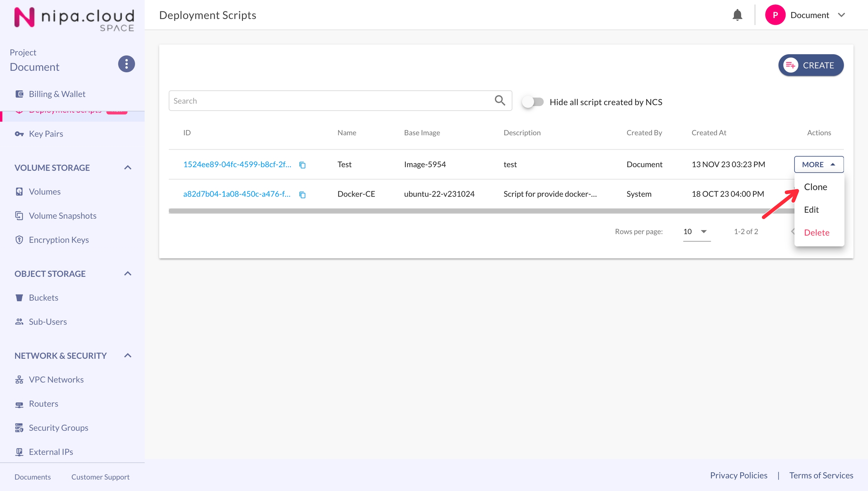
Task: Choose Edit in the More menu
Action: (x=811, y=210)
